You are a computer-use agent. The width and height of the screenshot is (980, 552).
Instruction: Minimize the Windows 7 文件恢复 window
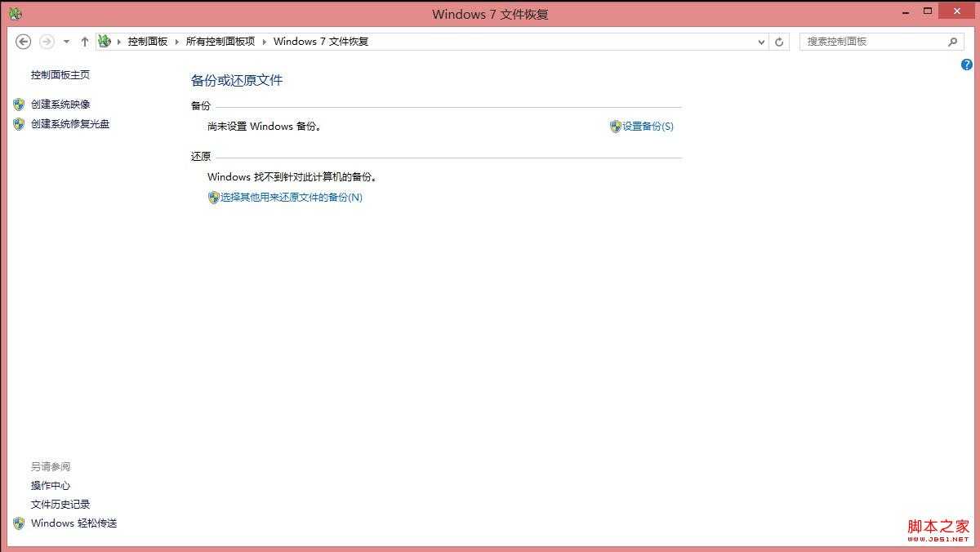pyautogui.click(x=906, y=11)
